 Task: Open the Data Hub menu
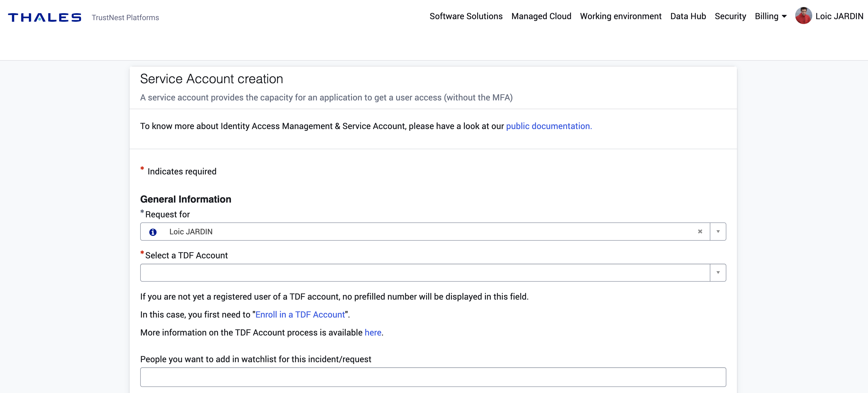tap(688, 16)
